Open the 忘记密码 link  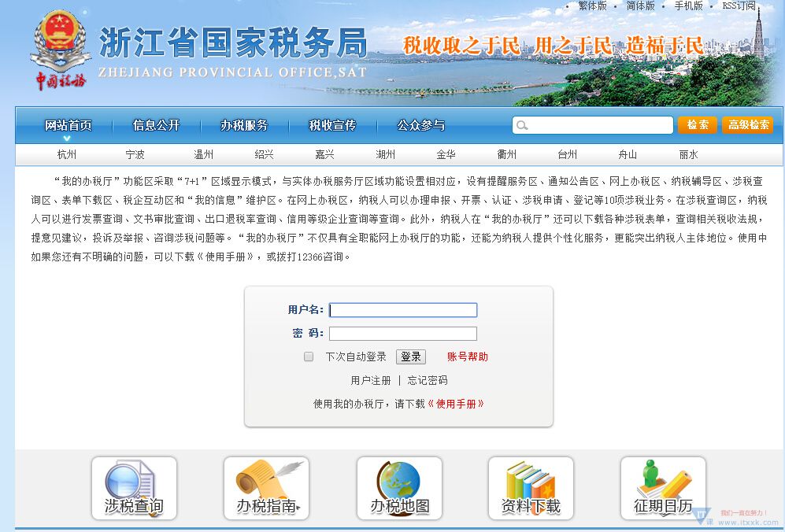[428, 380]
